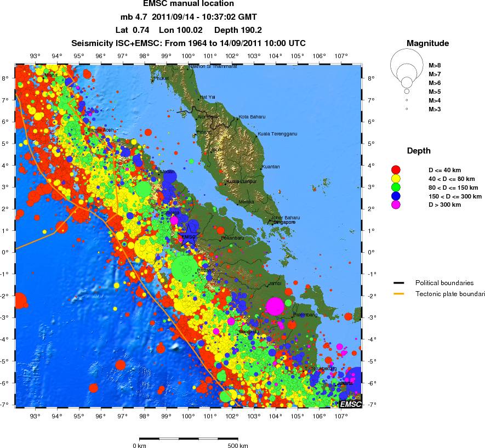This screenshot has width=485, height=448.
Task: Click the 'Kuala Terengganu' city label
Action: [277, 134]
